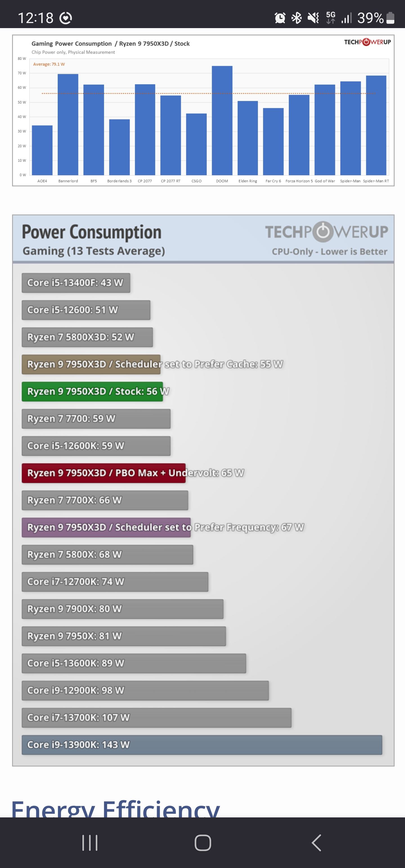
Task: Tap the purple Prefer Frequency bar
Action: pos(106,527)
